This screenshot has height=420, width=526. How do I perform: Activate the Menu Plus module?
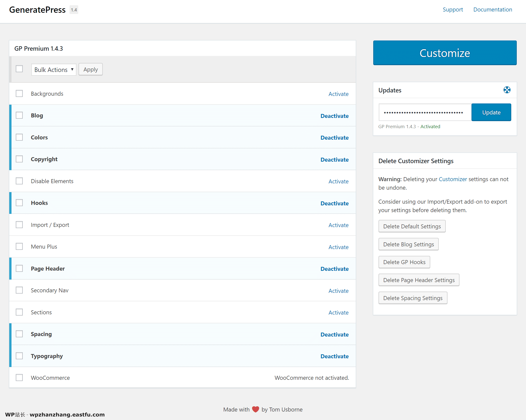tap(338, 247)
